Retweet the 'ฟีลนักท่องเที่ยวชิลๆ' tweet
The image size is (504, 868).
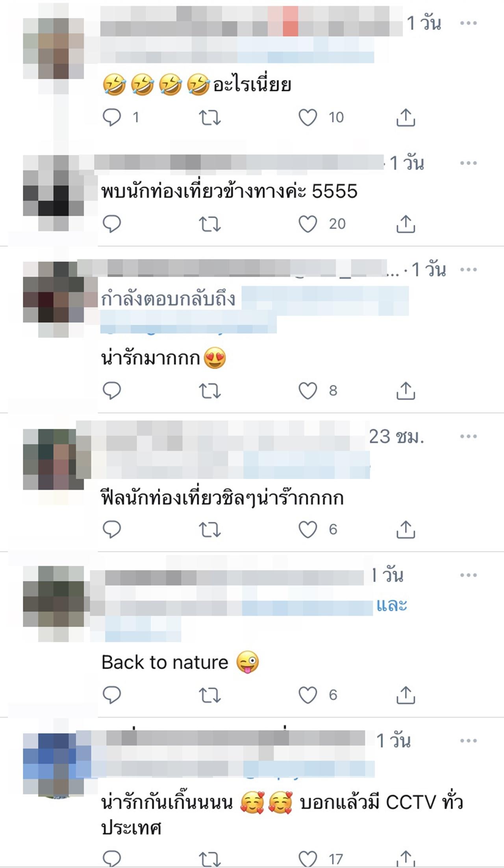[x=209, y=529]
